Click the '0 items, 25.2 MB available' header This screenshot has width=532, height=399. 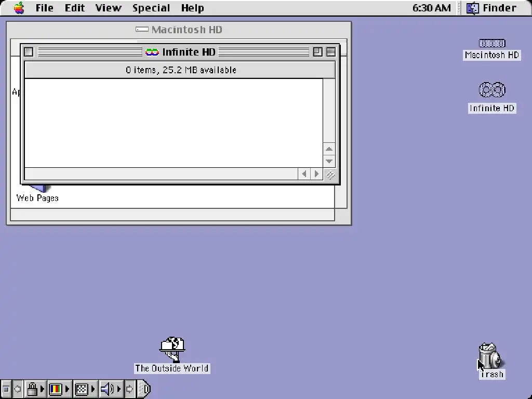[x=181, y=70]
